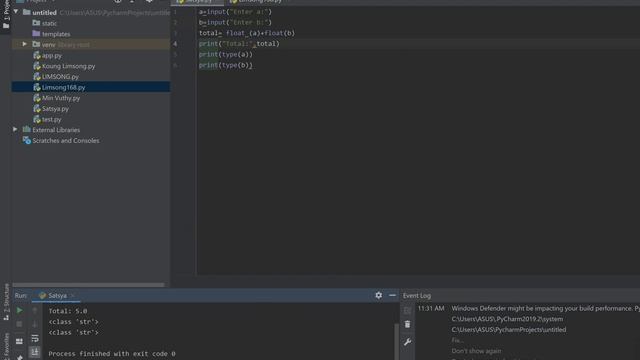Expand External Libraries node
Viewport: 640px width, 360px height.
tap(15, 129)
